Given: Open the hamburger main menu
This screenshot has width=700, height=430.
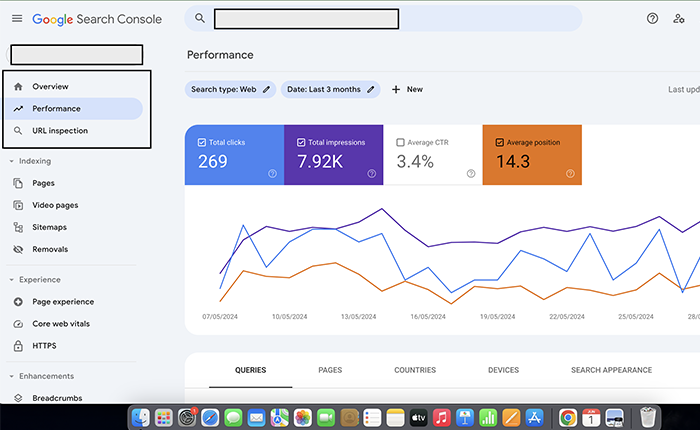Looking at the screenshot, I should [16, 19].
